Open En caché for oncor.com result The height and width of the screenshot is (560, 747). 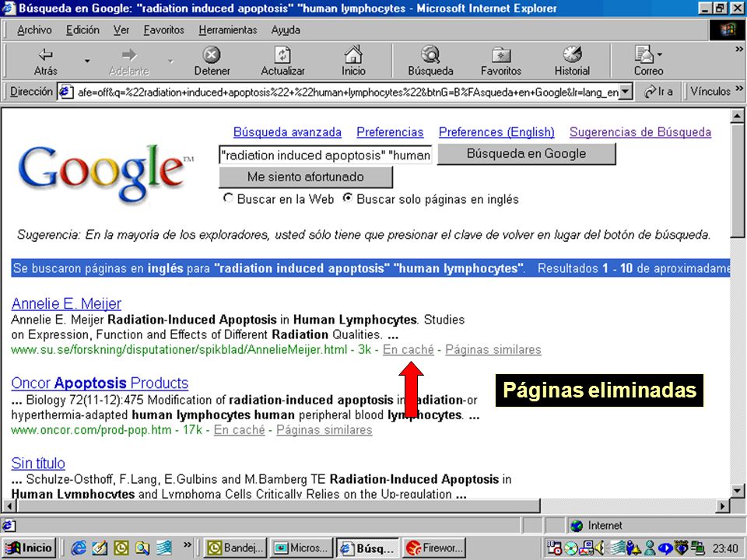coord(239,429)
